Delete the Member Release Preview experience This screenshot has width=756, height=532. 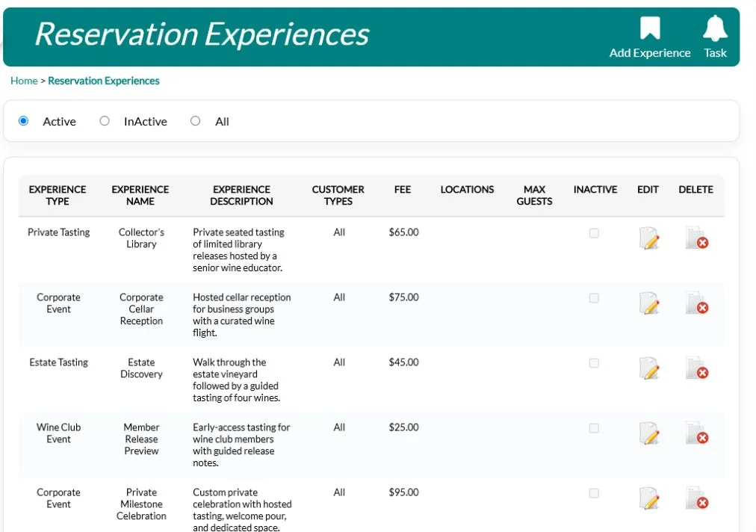pos(697,433)
